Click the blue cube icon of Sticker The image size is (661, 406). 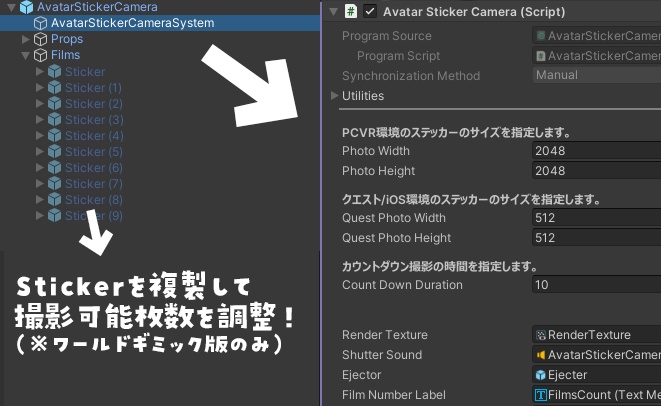click(x=54, y=72)
